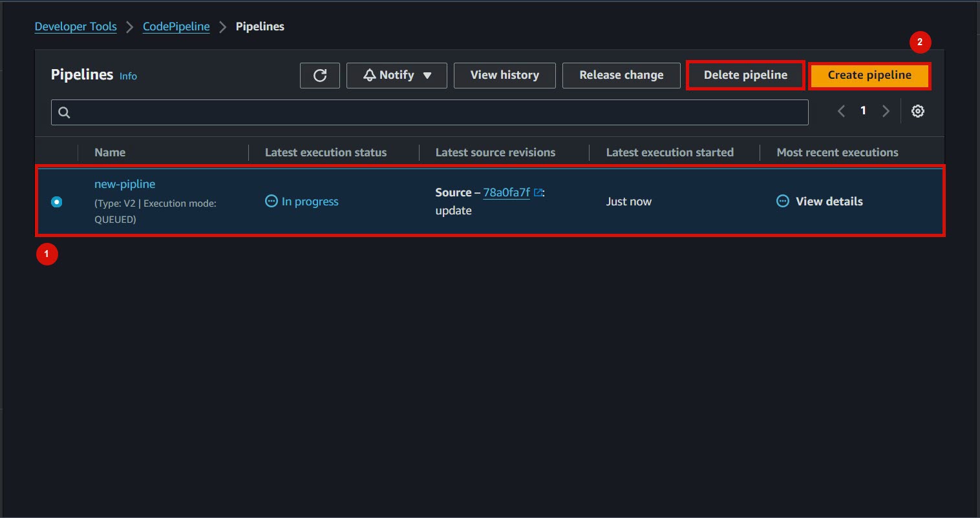Click View history button
Viewport: 980px width, 518px height.
505,76
